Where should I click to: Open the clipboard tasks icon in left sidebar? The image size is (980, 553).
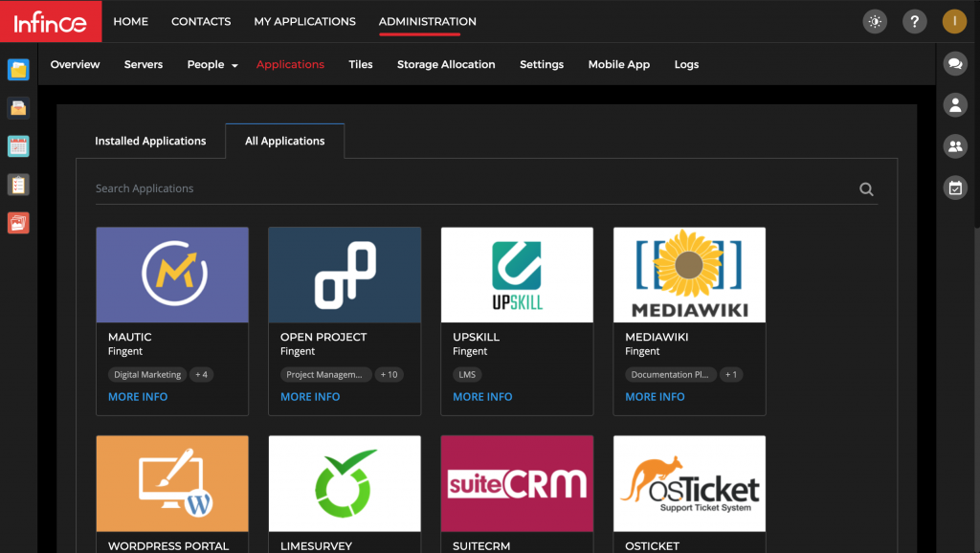18,185
